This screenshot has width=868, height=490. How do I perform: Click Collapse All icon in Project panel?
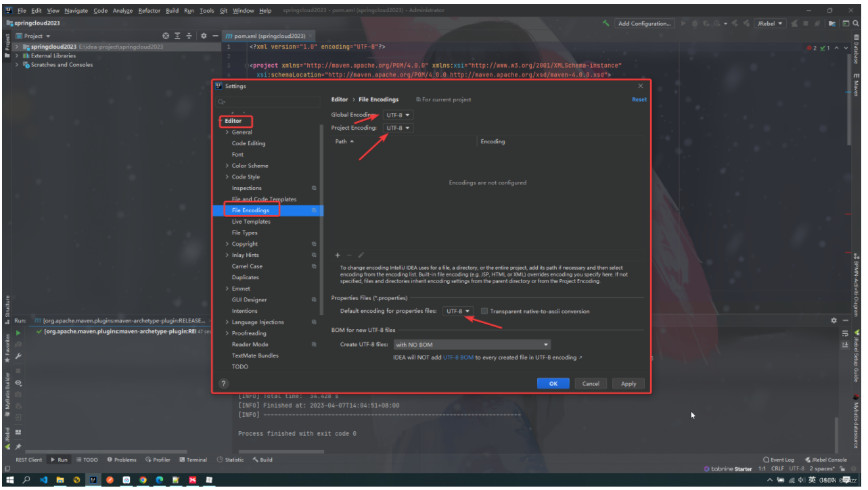coord(189,36)
